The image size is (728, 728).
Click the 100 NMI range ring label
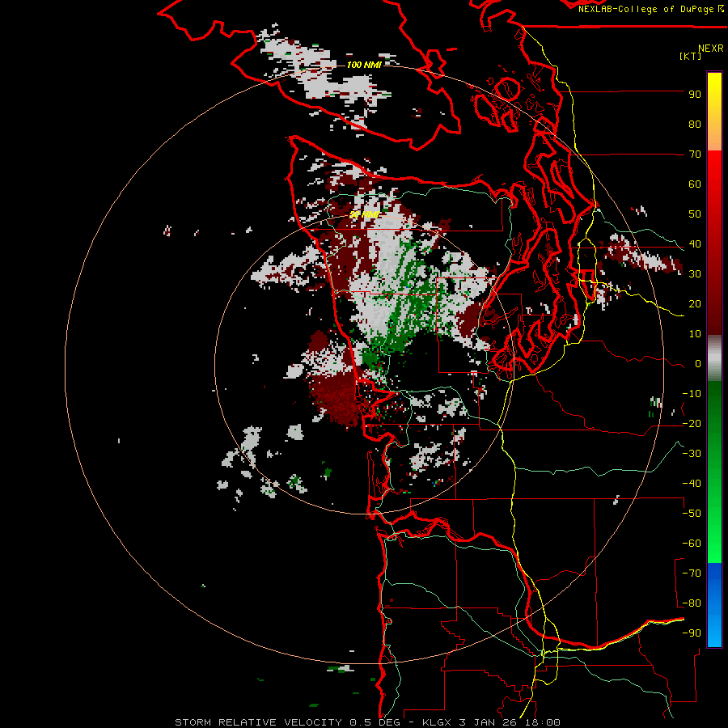point(364,65)
